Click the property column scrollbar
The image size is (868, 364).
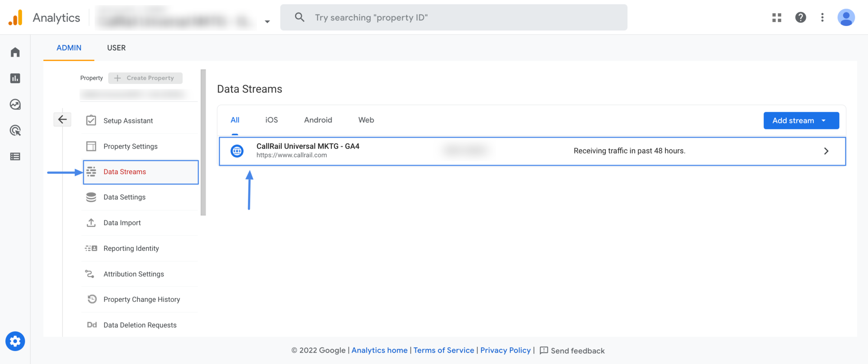coord(203,142)
